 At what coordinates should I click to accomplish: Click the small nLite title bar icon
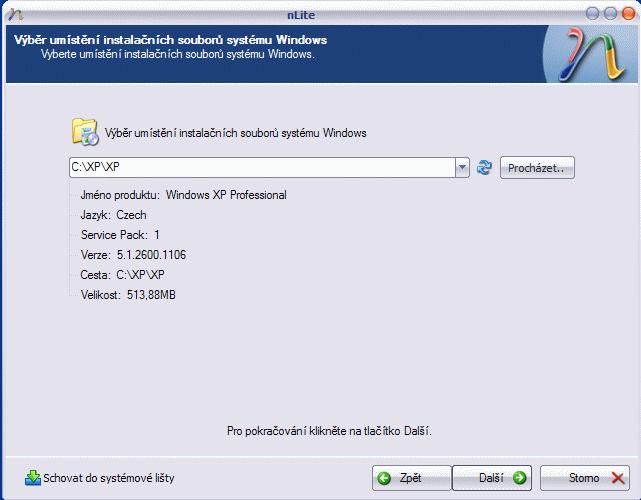click(x=16, y=15)
